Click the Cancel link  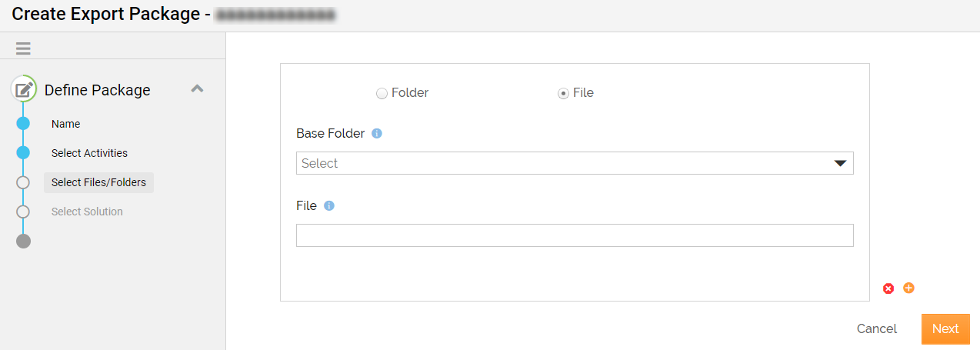[877, 328]
